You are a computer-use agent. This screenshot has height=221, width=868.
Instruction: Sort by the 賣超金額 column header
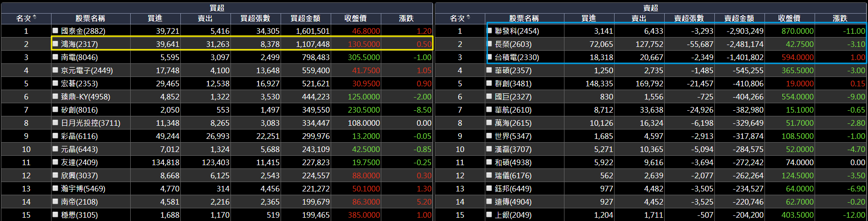(x=739, y=18)
